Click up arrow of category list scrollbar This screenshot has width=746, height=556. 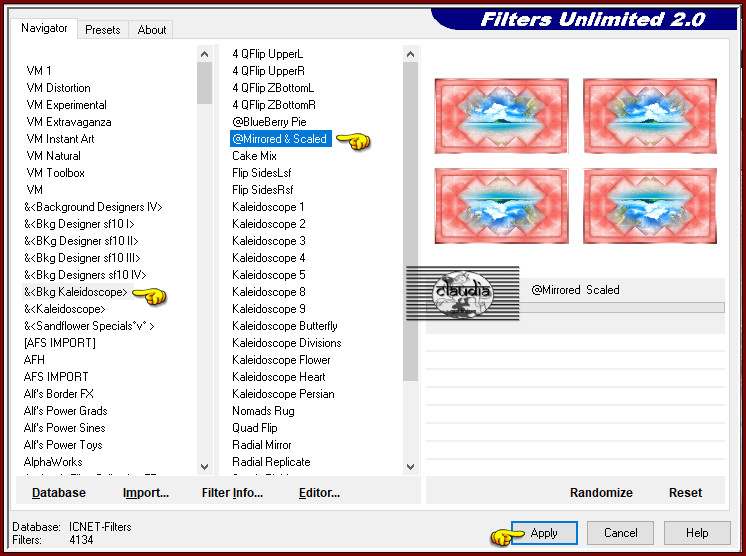205,54
